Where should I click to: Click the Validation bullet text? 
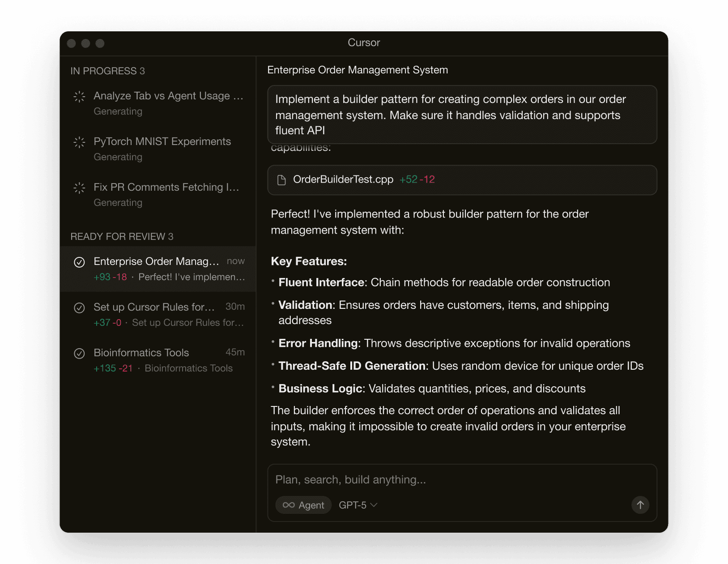(443, 312)
